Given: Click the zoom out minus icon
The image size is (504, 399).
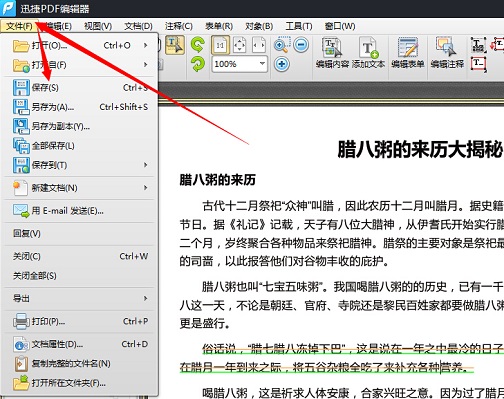Looking at the screenshot, I should click(301, 45).
